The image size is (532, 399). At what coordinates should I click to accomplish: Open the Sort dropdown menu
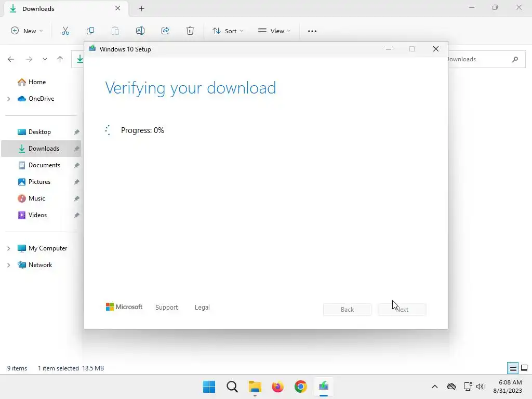(x=228, y=31)
